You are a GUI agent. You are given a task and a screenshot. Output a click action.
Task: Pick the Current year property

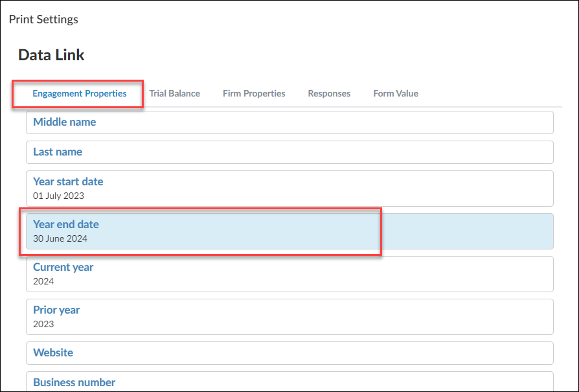(289, 274)
